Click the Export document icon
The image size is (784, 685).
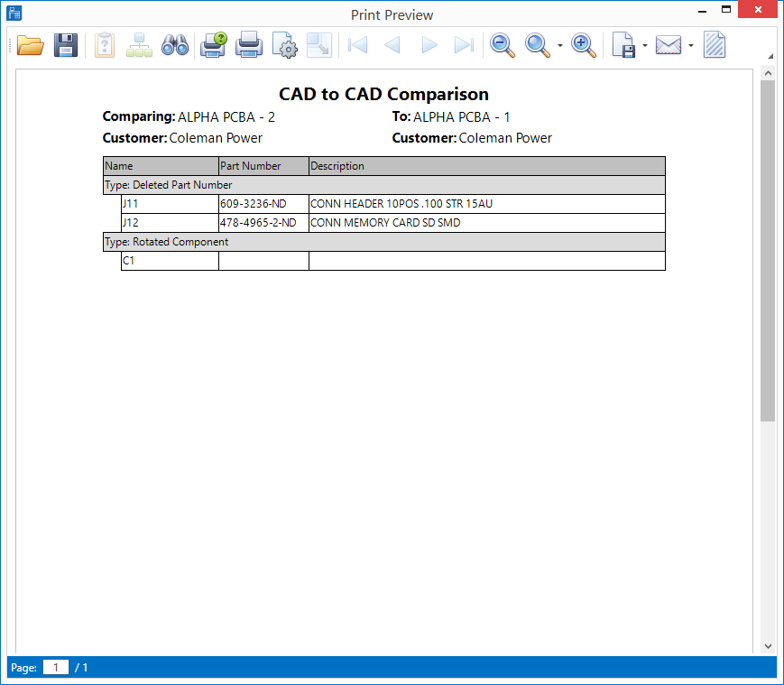[624, 45]
